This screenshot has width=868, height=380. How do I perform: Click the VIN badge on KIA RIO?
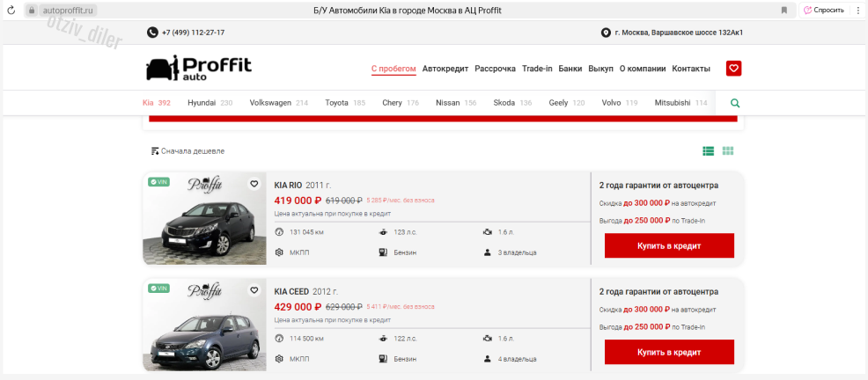click(158, 182)
